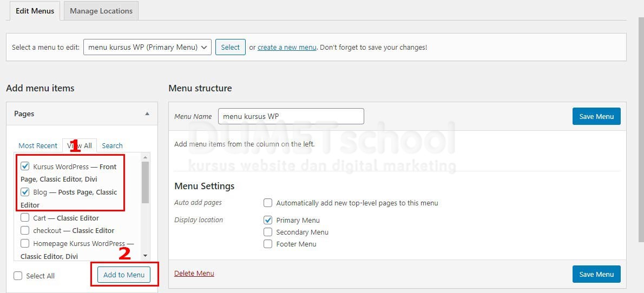Open the View All pages tab
Viewport: 644px width, 293px height.
click(x=80, y=145)
